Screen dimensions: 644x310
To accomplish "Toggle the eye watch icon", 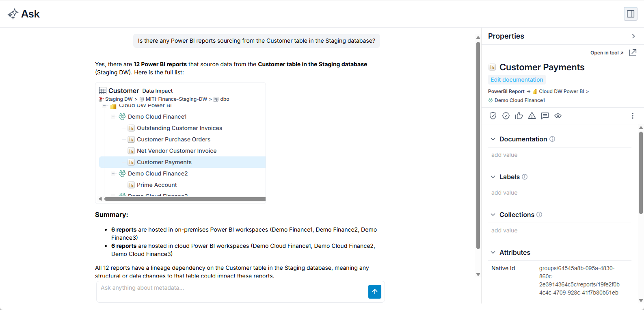I will click(558, 116).
